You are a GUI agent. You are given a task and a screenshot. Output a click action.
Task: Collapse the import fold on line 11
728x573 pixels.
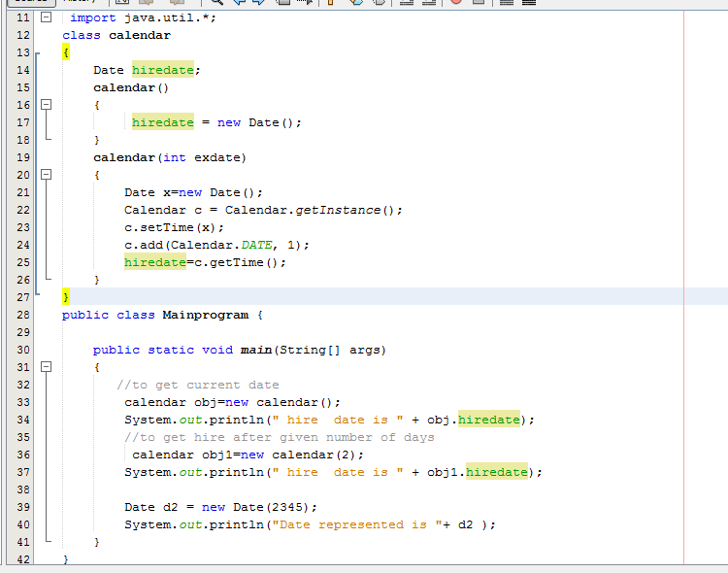click(46, 17)
